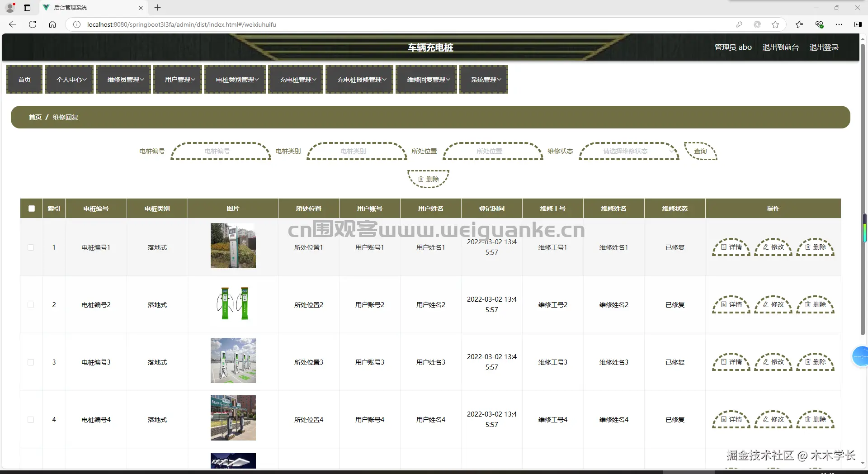Expand the 电桩类别管理 menu

click(235, 80)
